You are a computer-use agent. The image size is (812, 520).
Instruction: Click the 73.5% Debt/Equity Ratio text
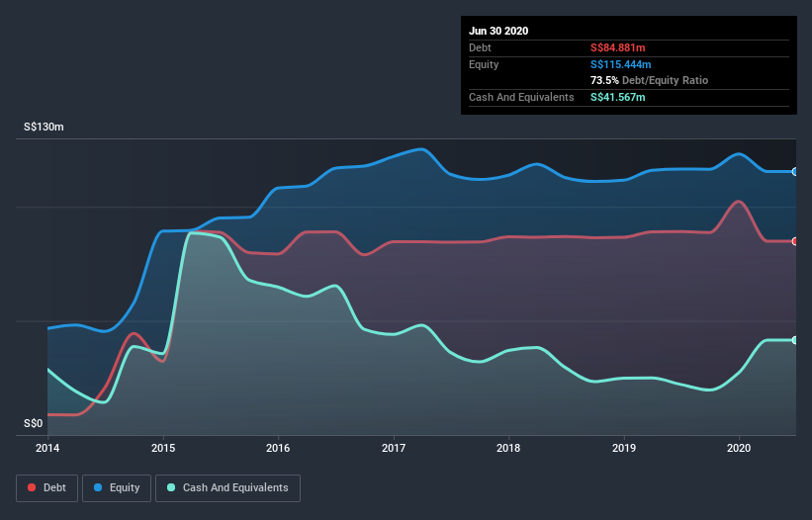click(x=650, y=80)
